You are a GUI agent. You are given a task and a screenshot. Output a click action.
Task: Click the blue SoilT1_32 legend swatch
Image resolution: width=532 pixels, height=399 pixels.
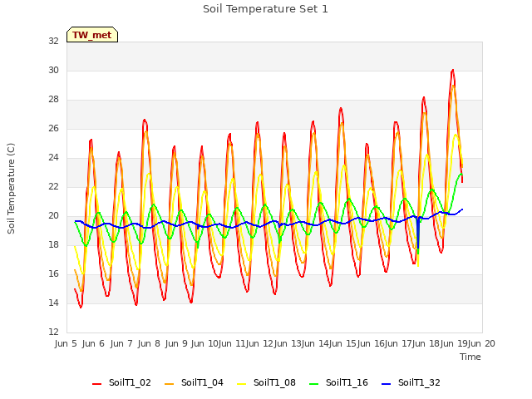pos(386,384)
